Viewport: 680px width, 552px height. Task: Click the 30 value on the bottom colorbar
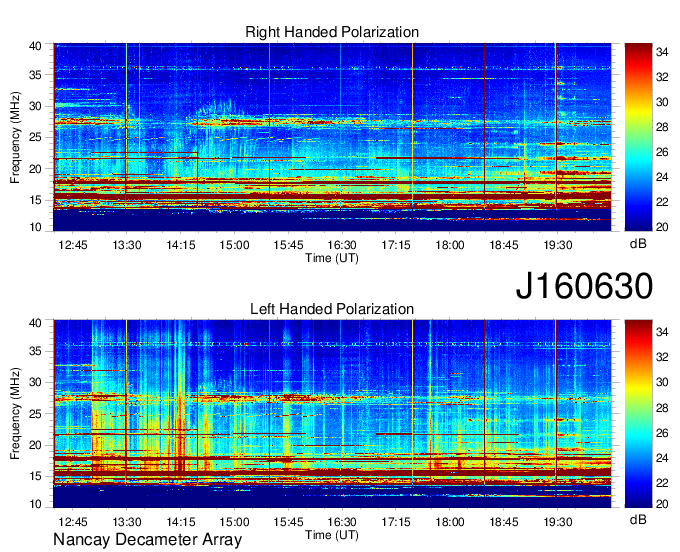662,382
